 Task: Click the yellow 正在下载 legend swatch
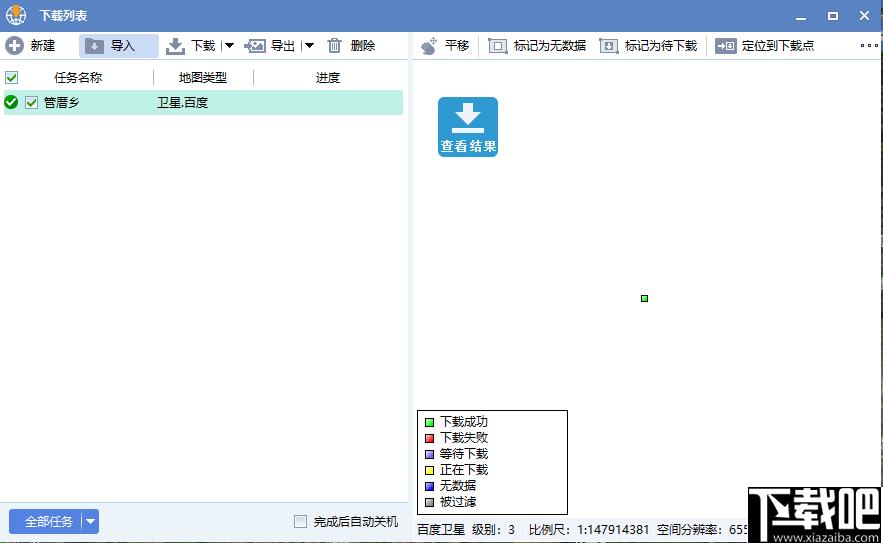pyautogui.click(x=430, y=470)
